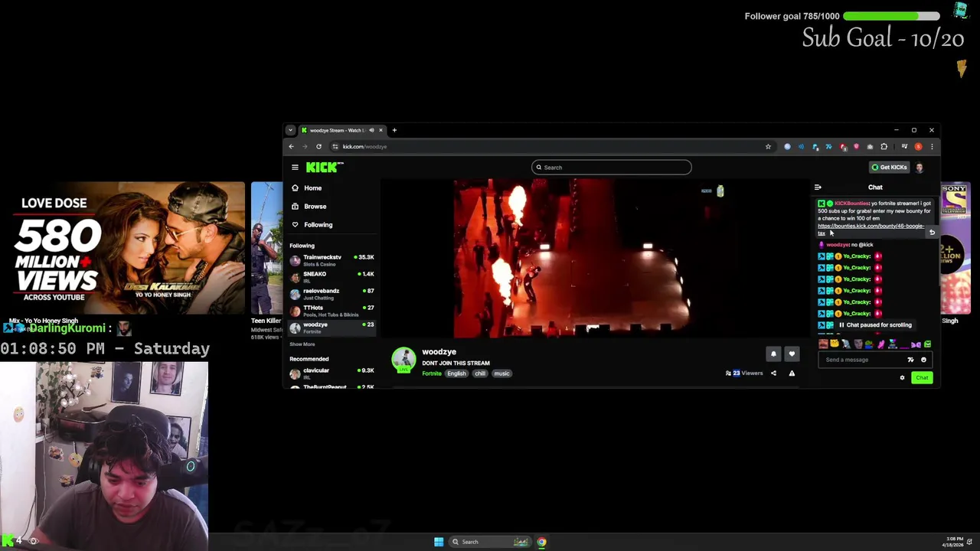Open the raelovebandz channel
The image size is (980, 551).
tap(332, 294)
